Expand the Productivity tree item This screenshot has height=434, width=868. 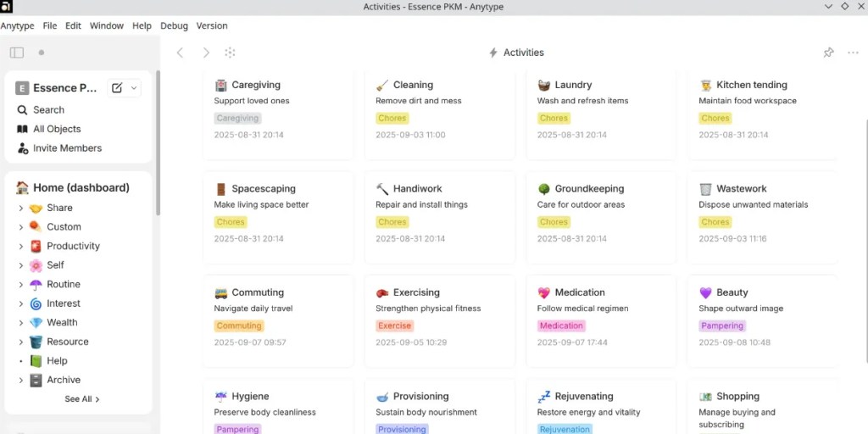[20, 247]
